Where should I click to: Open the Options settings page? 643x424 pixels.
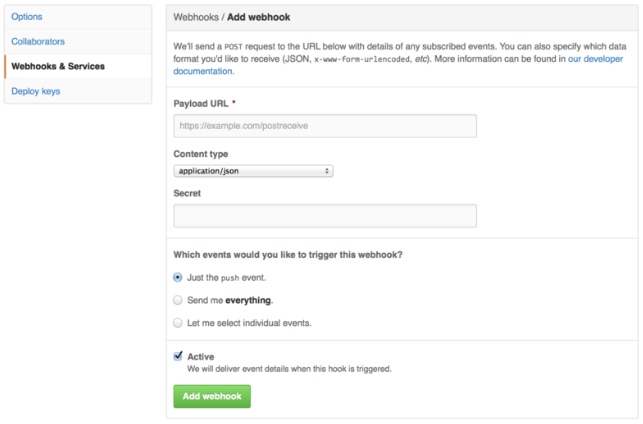[27, 17]
